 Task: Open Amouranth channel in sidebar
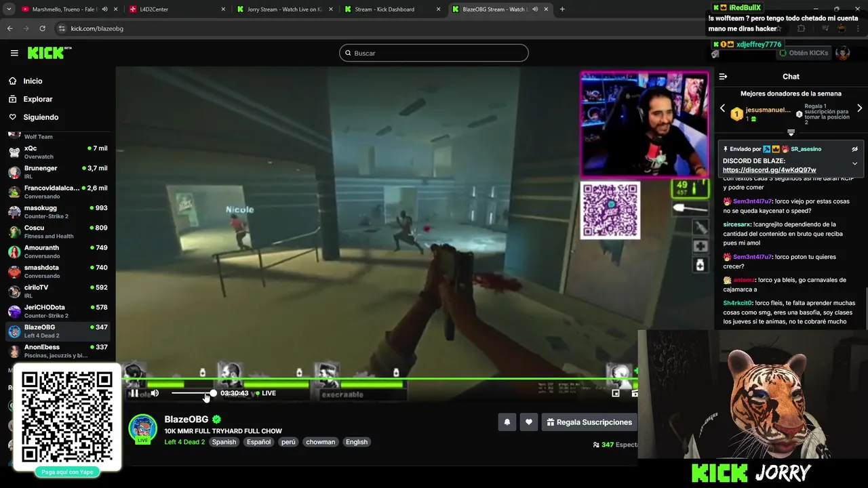click(58, 251)
